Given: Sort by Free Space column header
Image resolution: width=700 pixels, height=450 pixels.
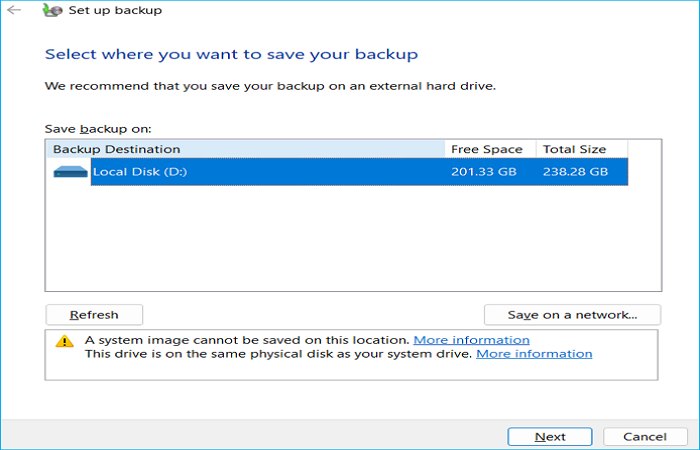Looking at the screenshot, I should tap(491, 149).
